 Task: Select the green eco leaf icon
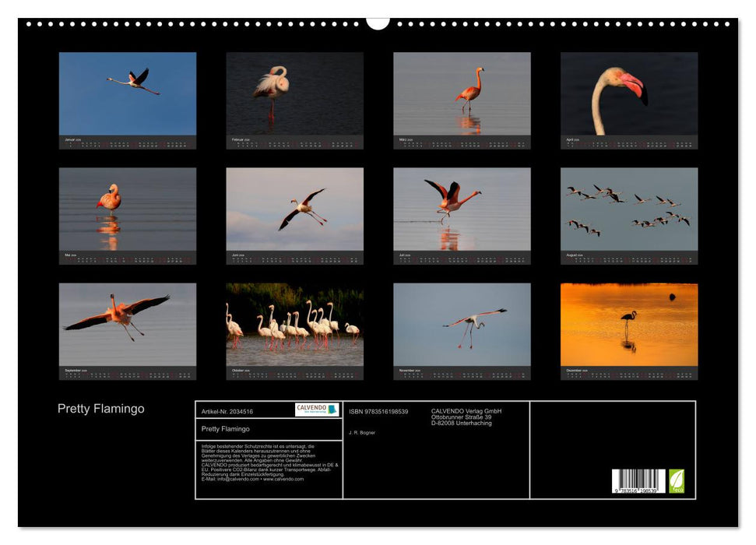click(675, 483)
